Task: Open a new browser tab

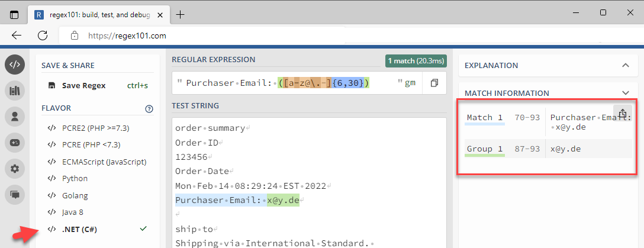Action: (180, 15)
